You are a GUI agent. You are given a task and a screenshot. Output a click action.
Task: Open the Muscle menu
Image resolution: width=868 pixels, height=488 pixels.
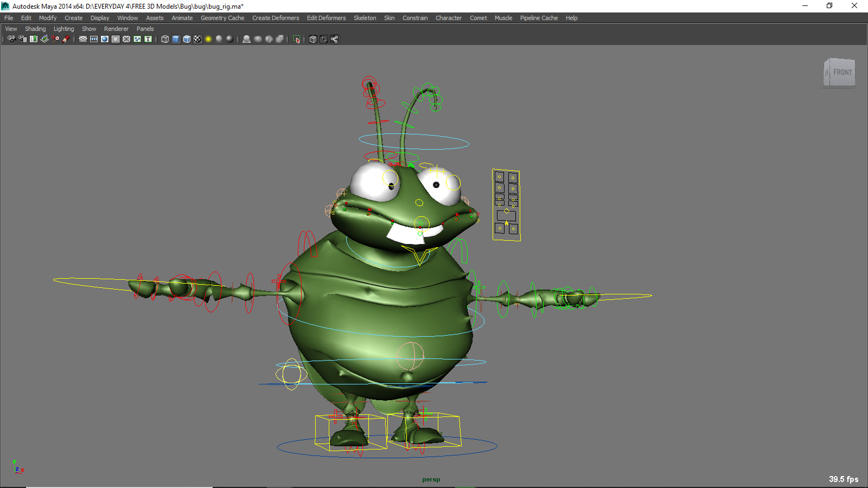[503, 18]
